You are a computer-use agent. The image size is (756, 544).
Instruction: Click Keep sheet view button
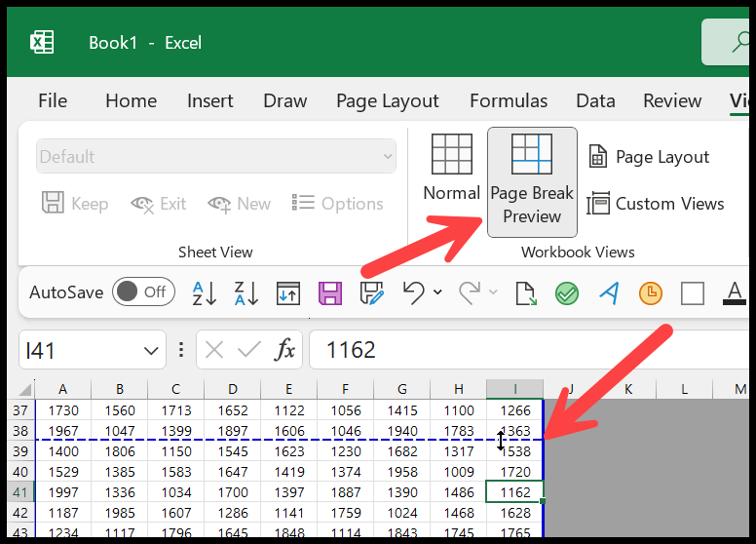[75, 203]
